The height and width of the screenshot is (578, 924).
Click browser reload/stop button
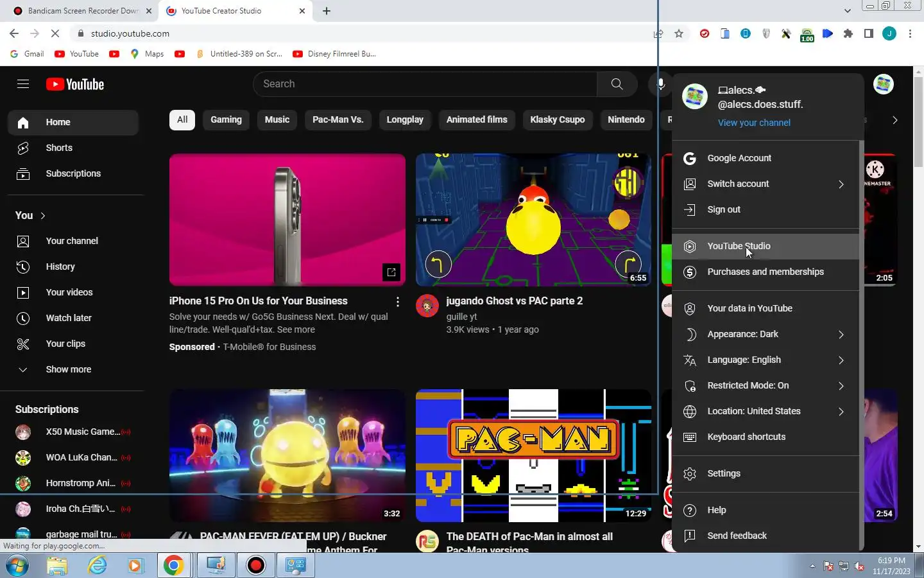55,33
